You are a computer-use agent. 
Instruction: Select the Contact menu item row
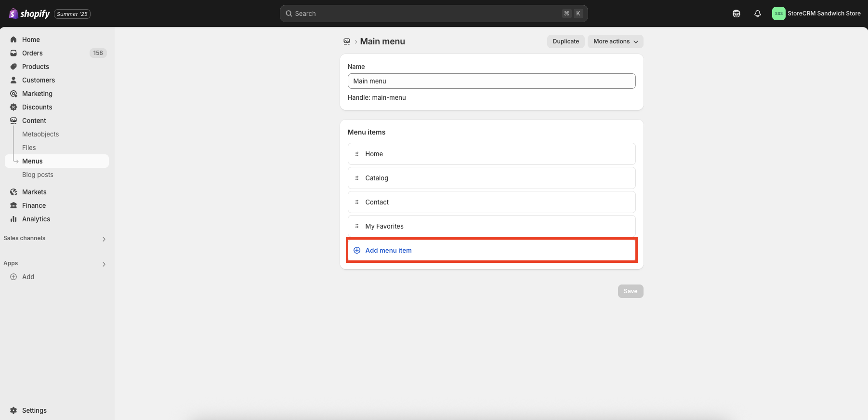tap(491, 202)
